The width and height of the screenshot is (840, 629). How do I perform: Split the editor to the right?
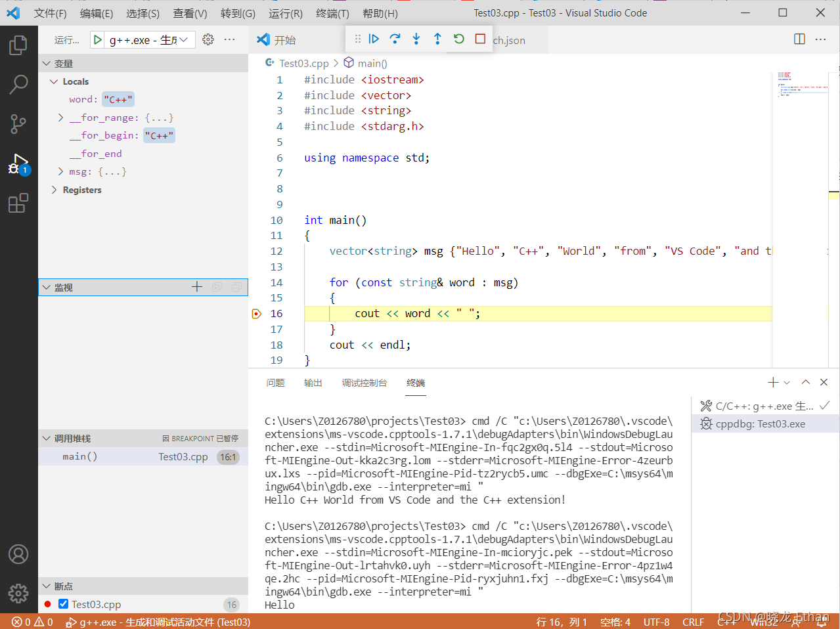point(799,39)
